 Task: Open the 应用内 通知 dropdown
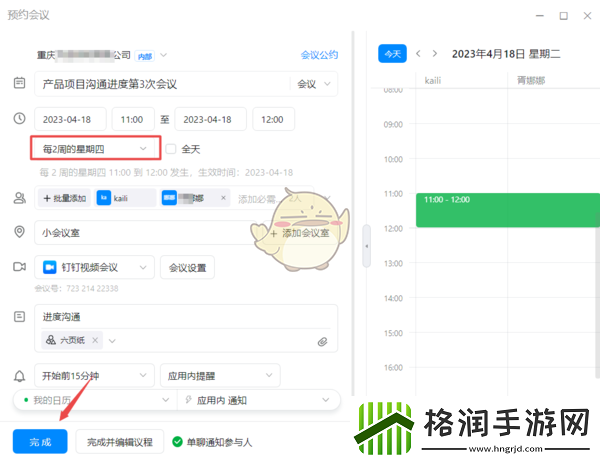click(x=259, y=400)
